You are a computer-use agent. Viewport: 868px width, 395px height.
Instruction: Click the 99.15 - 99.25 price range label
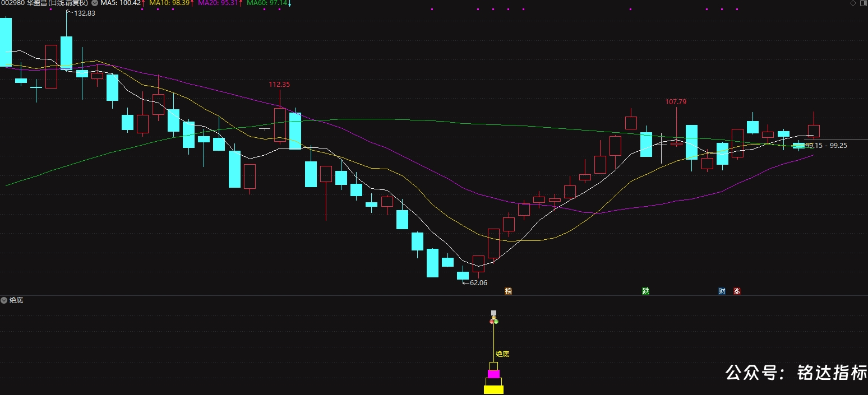coord(826,145)
